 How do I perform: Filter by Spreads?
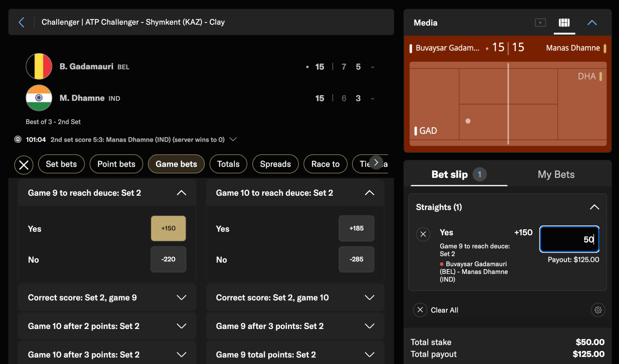click(275, 164)
